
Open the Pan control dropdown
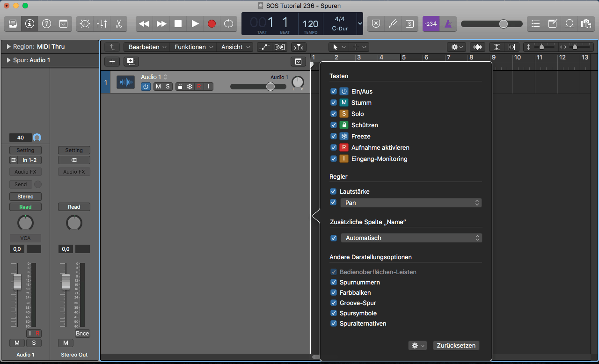pyautogui.click(x=476, y=203)
